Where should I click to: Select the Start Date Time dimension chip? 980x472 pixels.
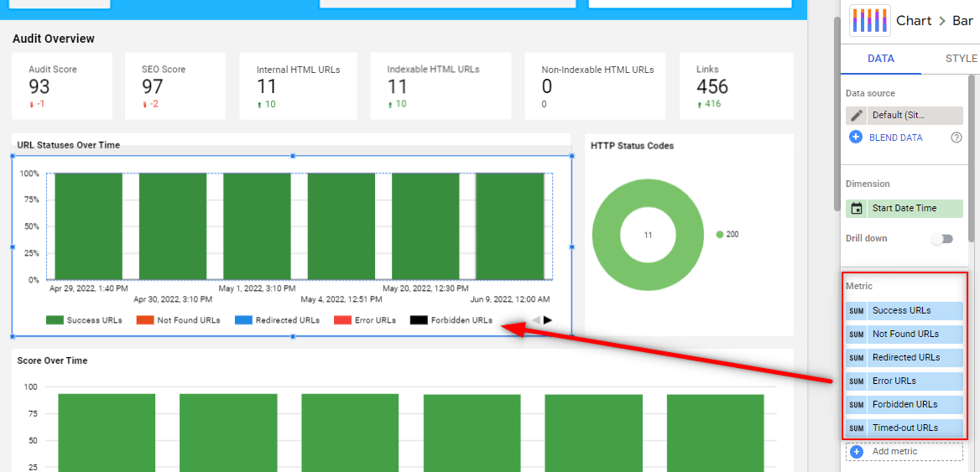[x=904, y=209]
